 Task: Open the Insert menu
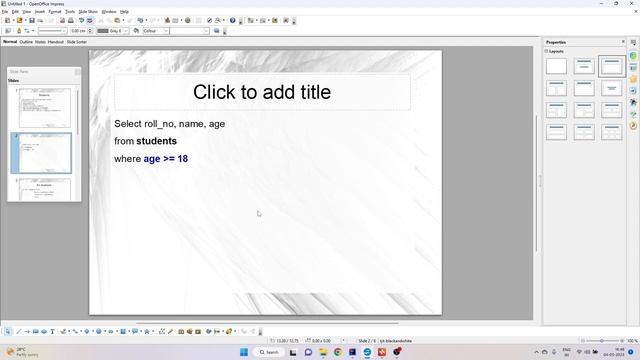point(40,12)
